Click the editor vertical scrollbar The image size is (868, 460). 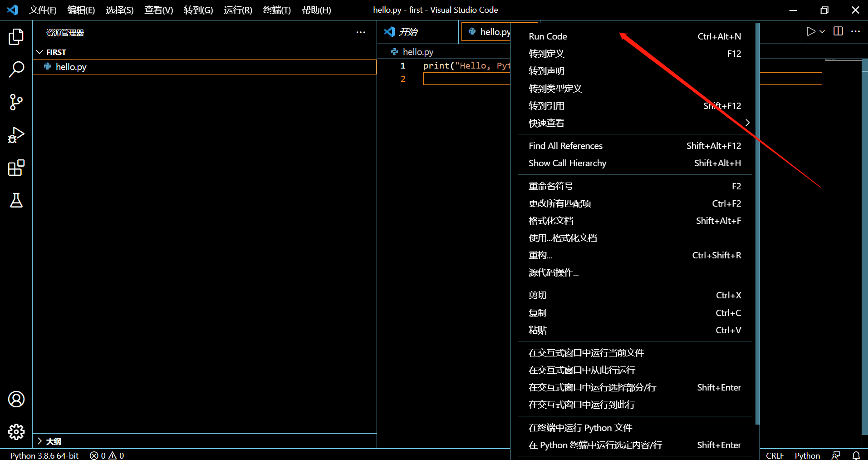click(x=864, y=247)
